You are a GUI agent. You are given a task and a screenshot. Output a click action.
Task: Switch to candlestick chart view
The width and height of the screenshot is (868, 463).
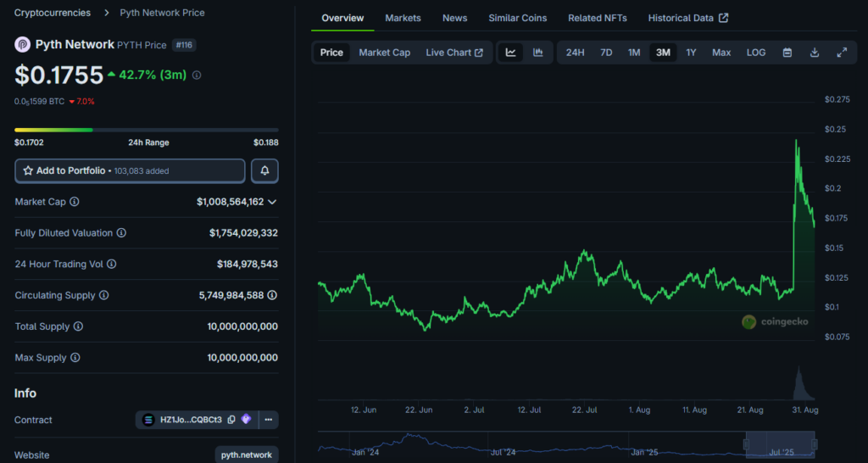[537, 53]
